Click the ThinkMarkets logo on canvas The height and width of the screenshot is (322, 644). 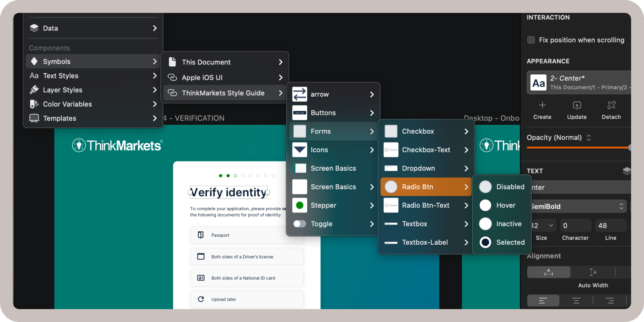pyautogui.click(x=118, y=145)
